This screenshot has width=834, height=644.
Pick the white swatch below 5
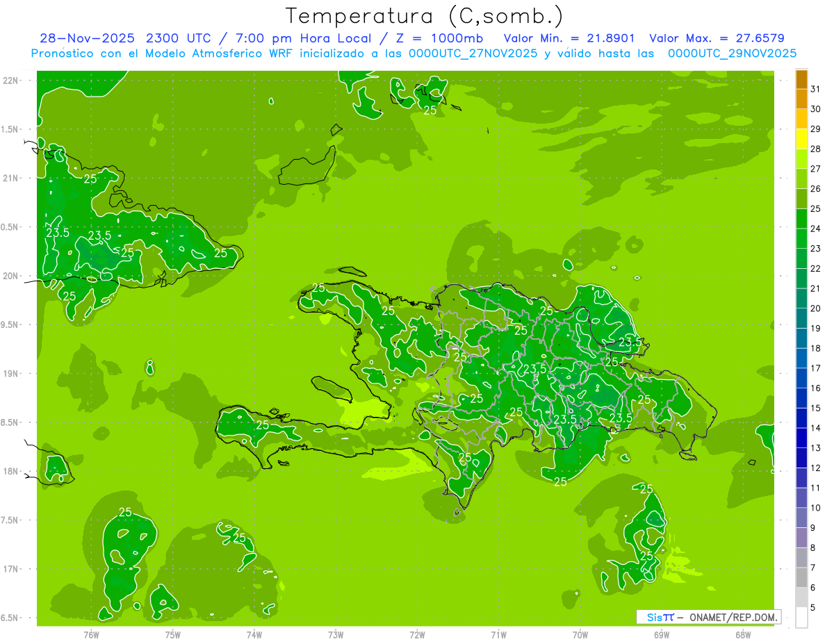(801, 618)
